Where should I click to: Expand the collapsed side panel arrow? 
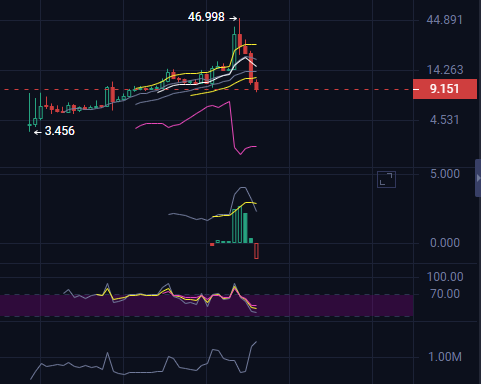click(x=478, y=178)
